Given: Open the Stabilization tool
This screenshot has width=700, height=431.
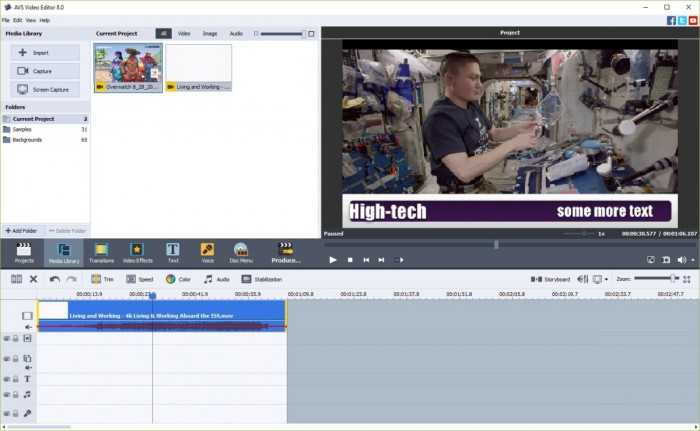Looking at the screenshot, I should (x=262, y=279).
